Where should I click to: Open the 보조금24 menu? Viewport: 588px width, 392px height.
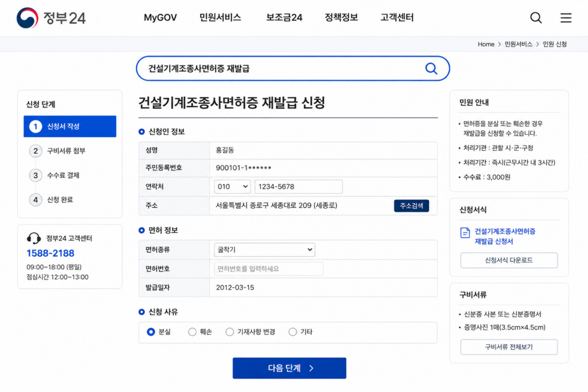pos(284,18)
